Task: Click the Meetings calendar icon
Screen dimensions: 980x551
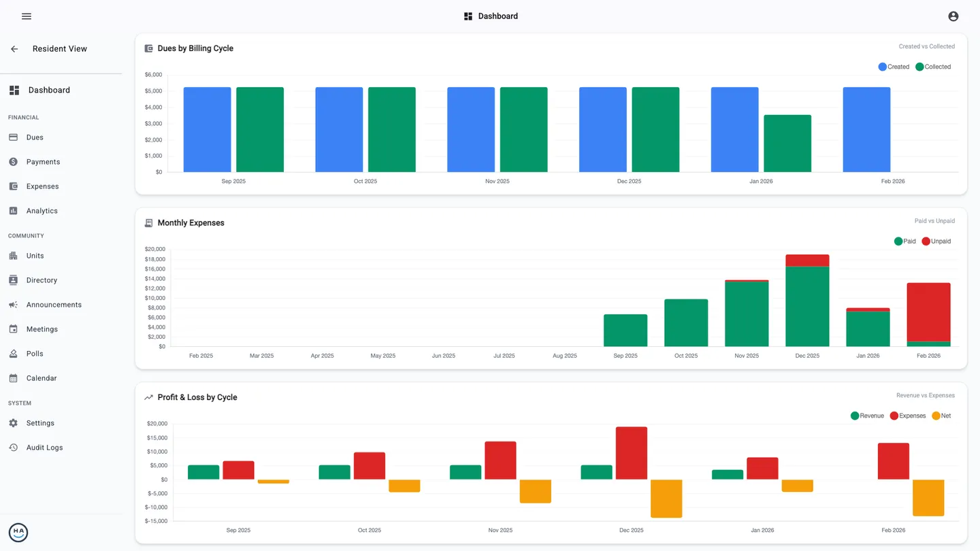Action: 13,329
